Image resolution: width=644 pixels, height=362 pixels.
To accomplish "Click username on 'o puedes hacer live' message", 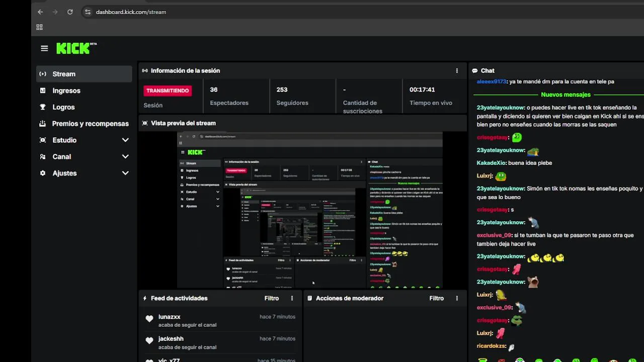I will point(501,108).
